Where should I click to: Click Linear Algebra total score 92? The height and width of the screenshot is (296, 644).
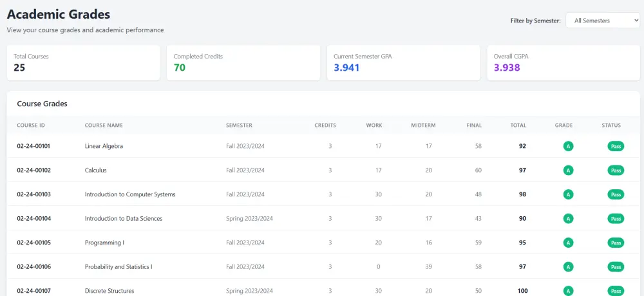[x=522, y=145]
